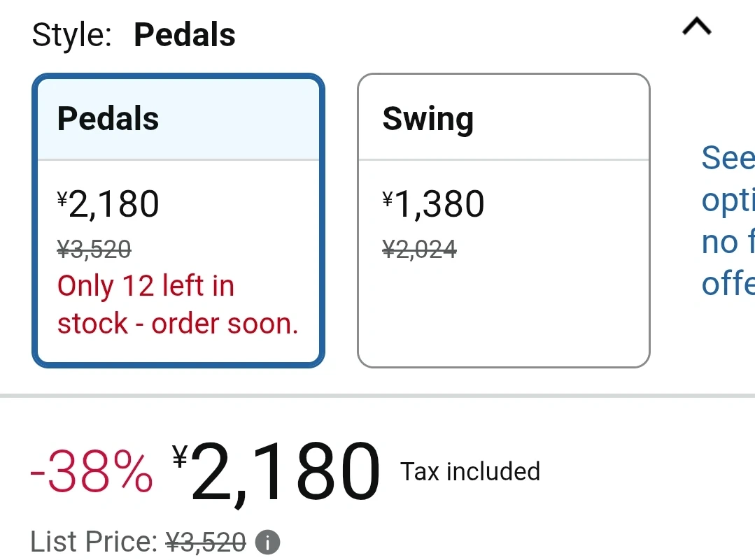Click the 'Tax included' note
The height and width of the screenshot is (560, 755).
(470, 472)
